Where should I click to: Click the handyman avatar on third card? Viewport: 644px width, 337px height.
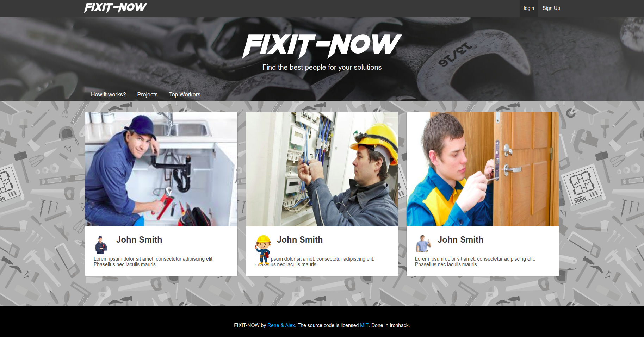[x=423, y=244]
